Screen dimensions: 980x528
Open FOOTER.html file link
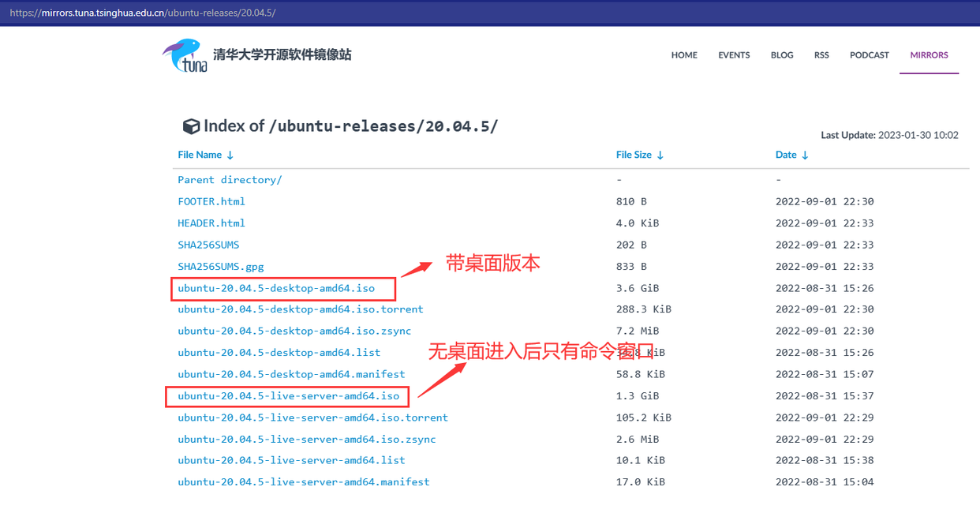(211, 201)
